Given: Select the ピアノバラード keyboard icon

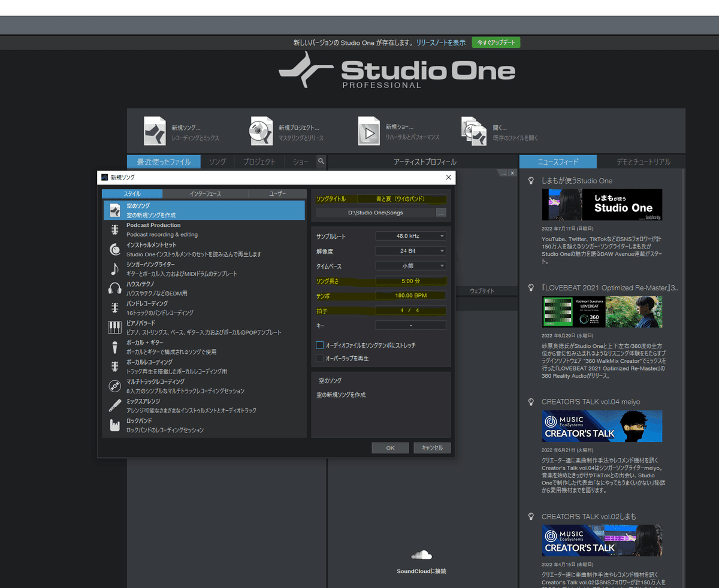Looking at the screenshot, I should point(115,328).
